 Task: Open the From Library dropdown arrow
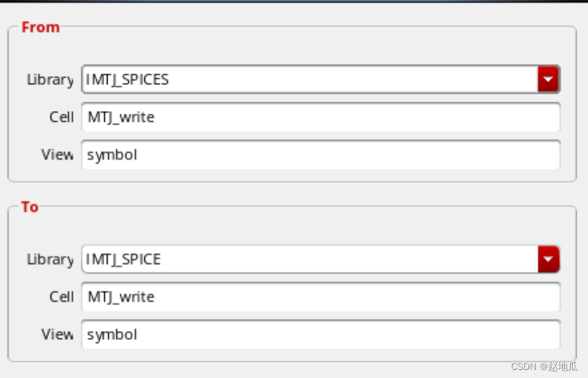click(x=548, y=80)
